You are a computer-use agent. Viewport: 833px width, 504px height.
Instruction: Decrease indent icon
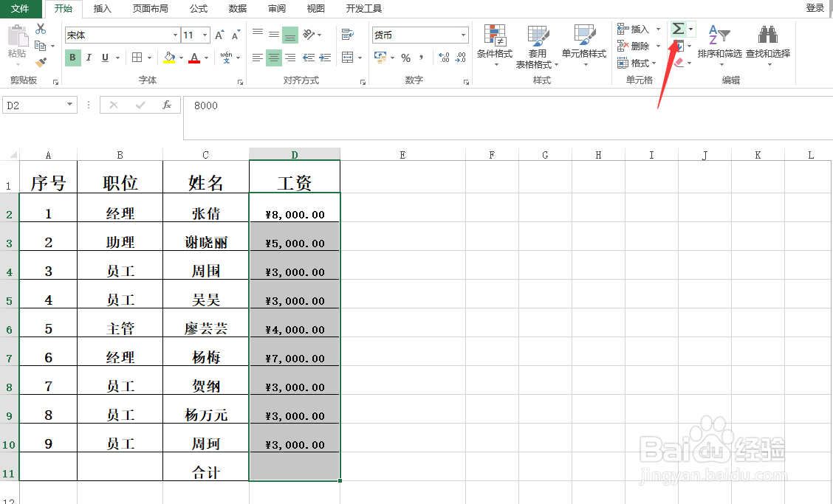[x=309, y=58]
